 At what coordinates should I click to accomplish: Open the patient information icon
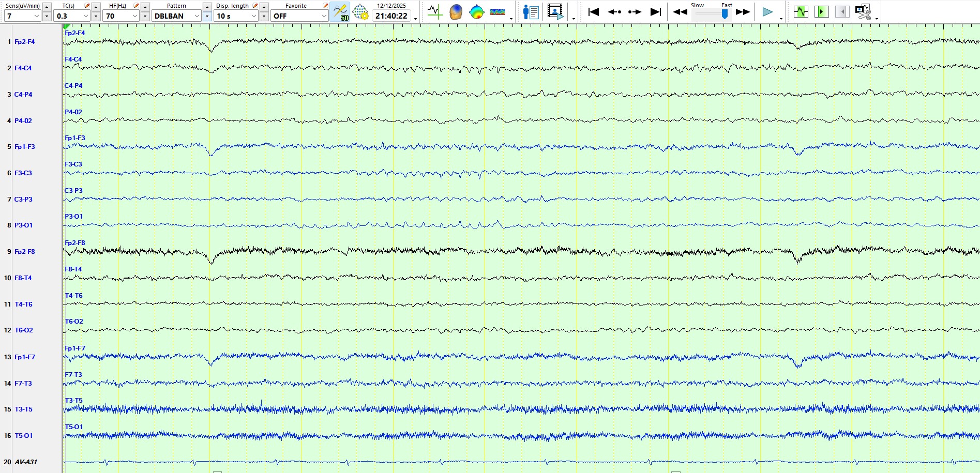tap(531, 12)
